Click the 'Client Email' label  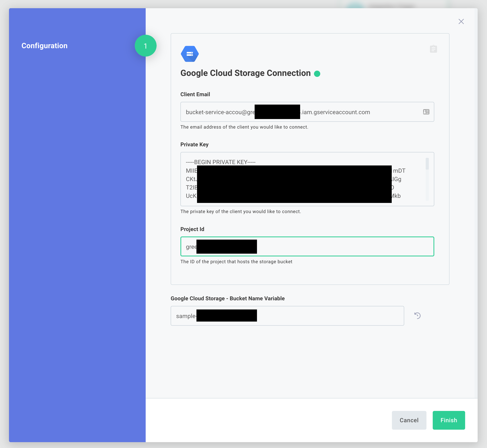pyautogui.click(x=195, y=94)
